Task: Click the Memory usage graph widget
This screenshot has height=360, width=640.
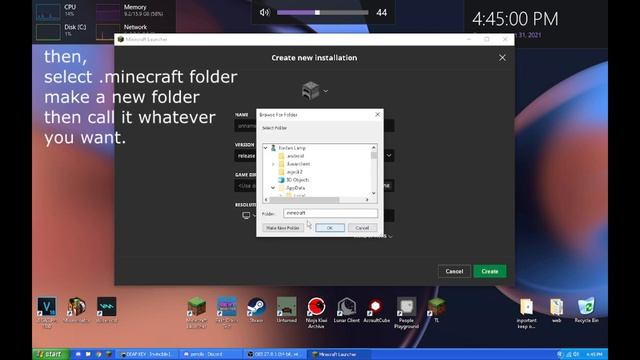Action: tap(108, 12)
